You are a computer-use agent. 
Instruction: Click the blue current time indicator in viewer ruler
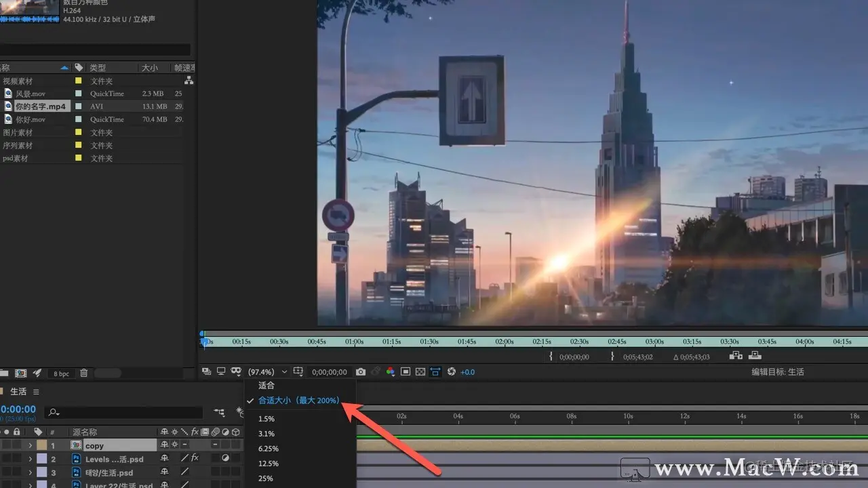[x=204, y=341]
